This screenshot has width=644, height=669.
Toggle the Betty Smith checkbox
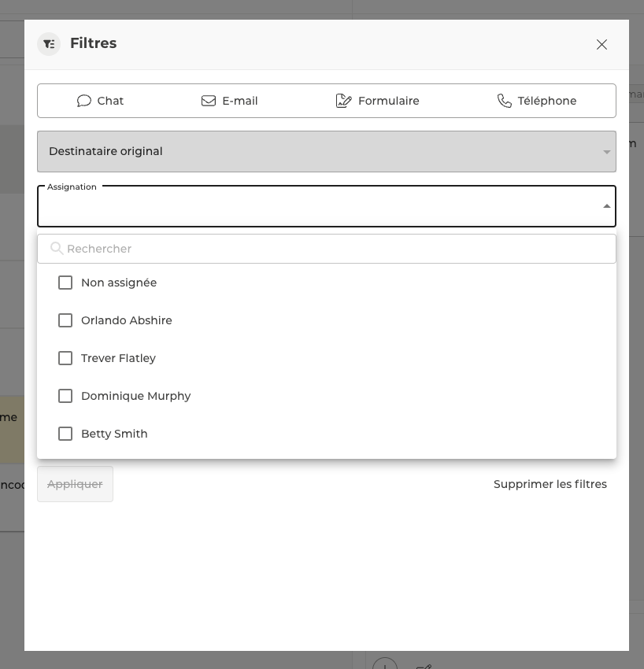(65, 434)
